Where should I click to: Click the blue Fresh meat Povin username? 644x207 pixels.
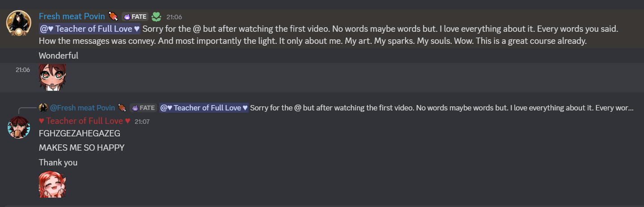point(72,17)
